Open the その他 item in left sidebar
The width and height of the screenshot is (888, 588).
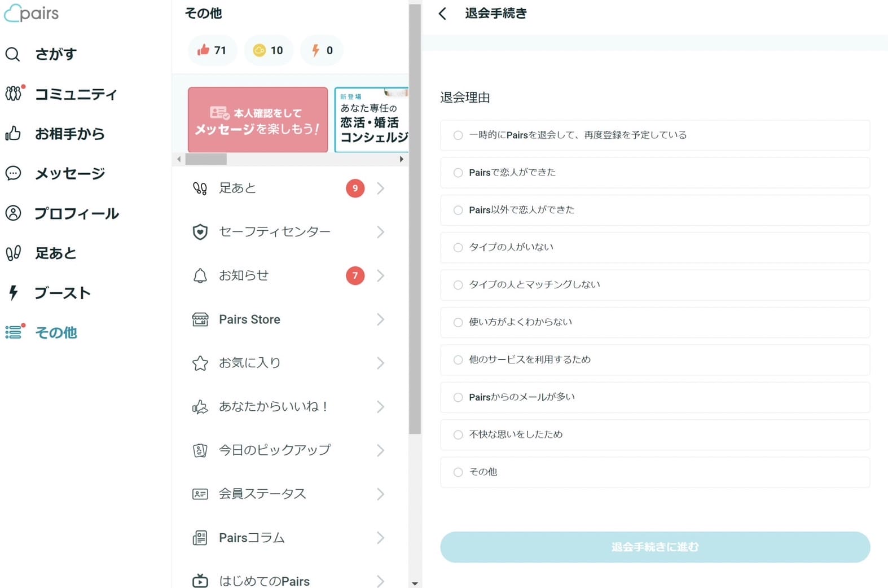(x=42, y=332)
